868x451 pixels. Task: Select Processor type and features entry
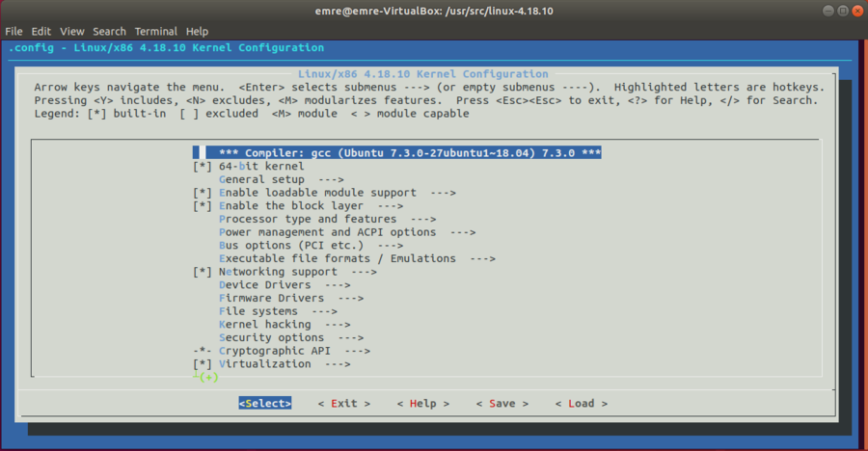[308, 219]
